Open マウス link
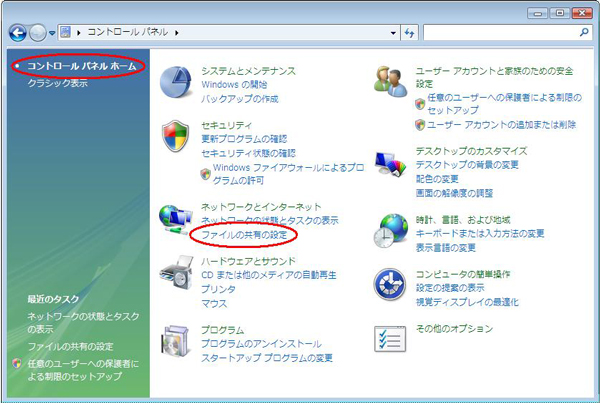This screenshot has height=403, width=600. pyautogui.click(x=214, y=303)
